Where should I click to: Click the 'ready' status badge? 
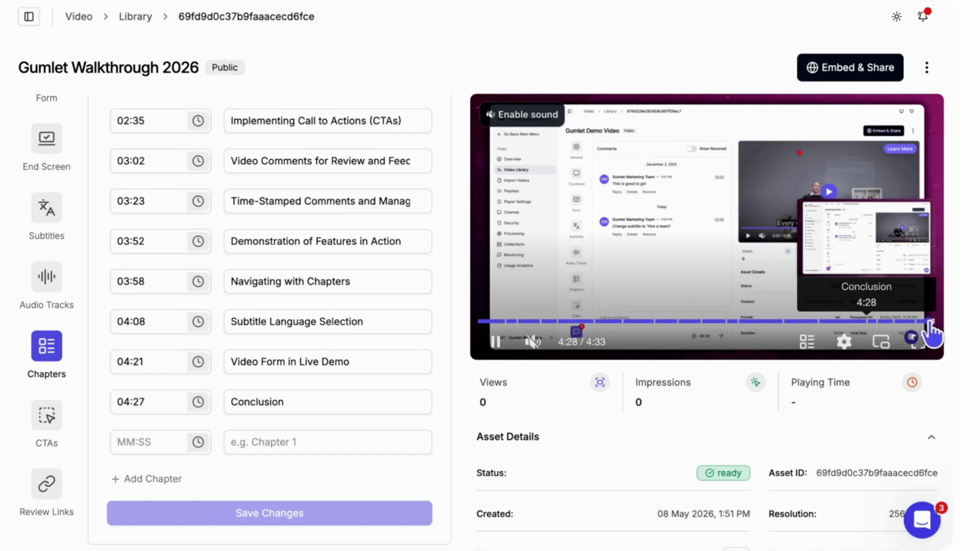tap(723, 473)
